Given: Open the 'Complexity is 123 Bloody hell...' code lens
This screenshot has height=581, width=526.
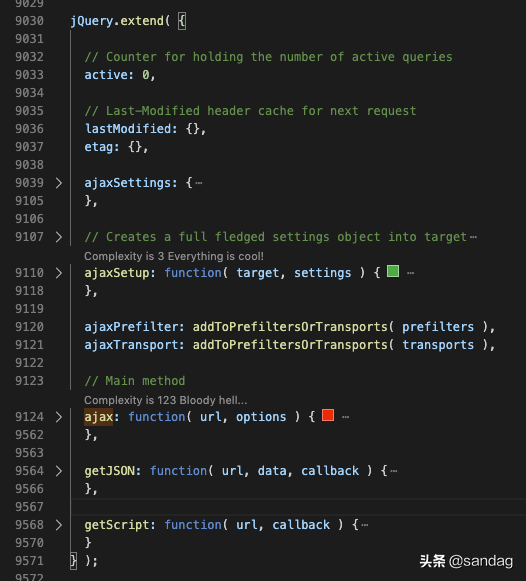Looking at the screenshot, I should pyautogui.click(x=166, y=400).
